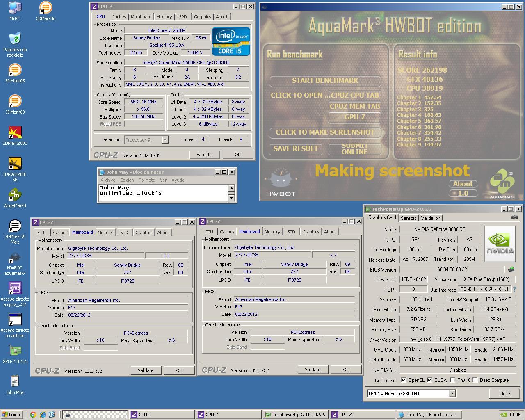This screenshot has height=420, width=525.
Task: Select Graphics tab in bottom-left CPU-Z window
Action: (144, 233)
